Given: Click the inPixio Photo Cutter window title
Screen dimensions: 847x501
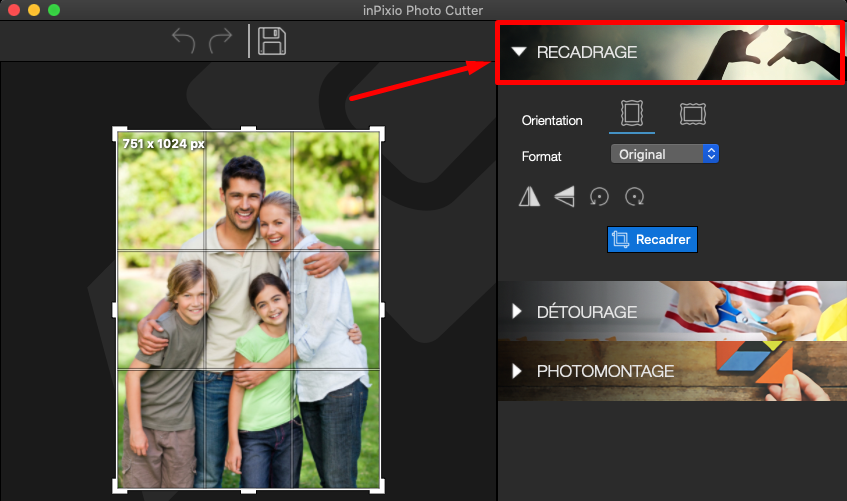Looking at the screenshot, I should pyautogui.click(x=423, y=10).
